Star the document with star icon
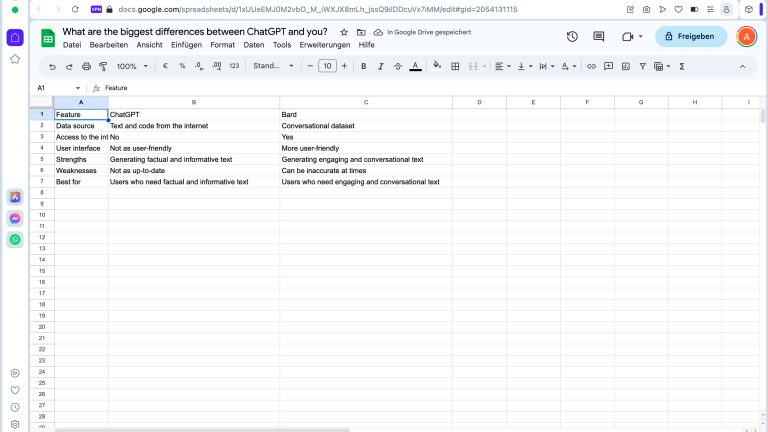768x432 pixels. coord(344,32)
